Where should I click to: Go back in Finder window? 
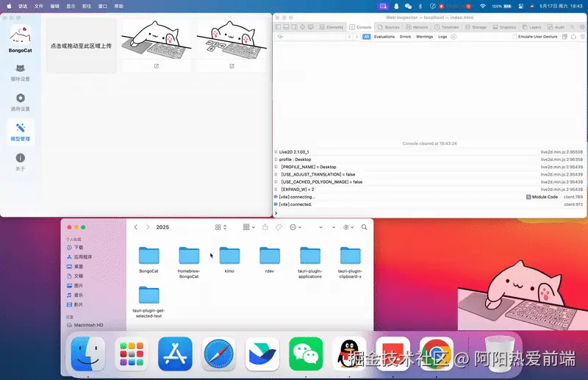coord(136,227)
